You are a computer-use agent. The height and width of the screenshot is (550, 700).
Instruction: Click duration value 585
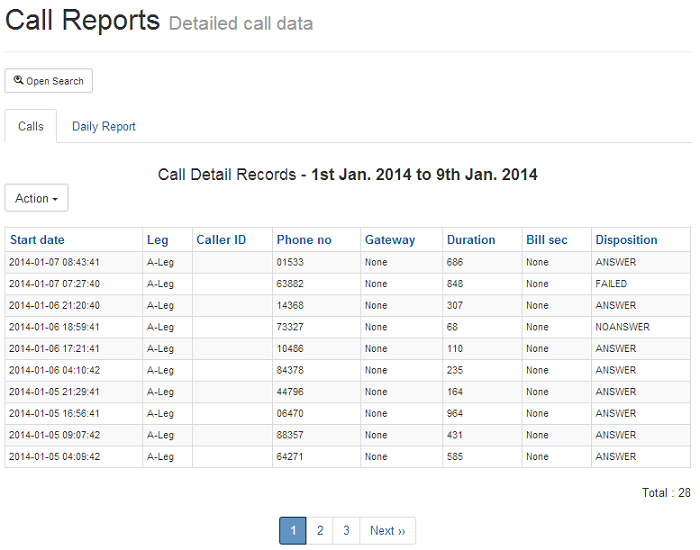454,457
